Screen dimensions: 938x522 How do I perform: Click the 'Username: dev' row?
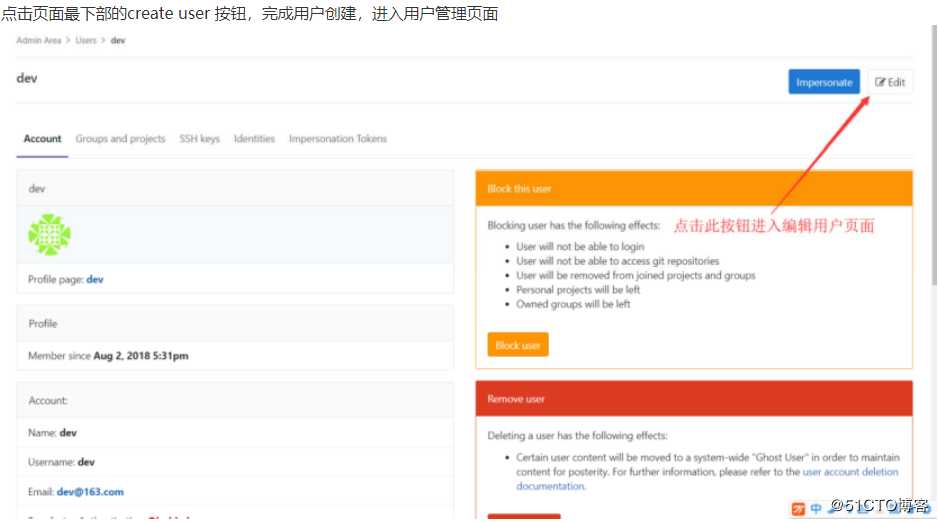[x=235, y=462]
